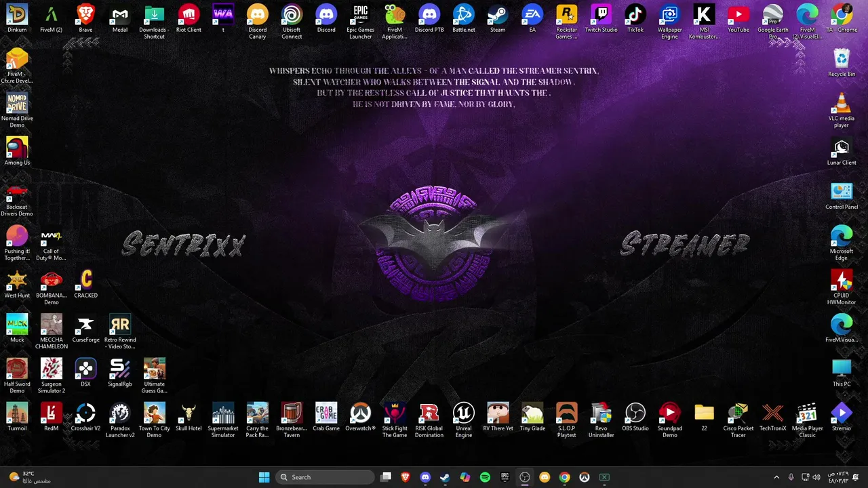Select the Microsoft Edge desktop shortcut
This screenshot has height=488, width=868.
(x=842, y=243)
